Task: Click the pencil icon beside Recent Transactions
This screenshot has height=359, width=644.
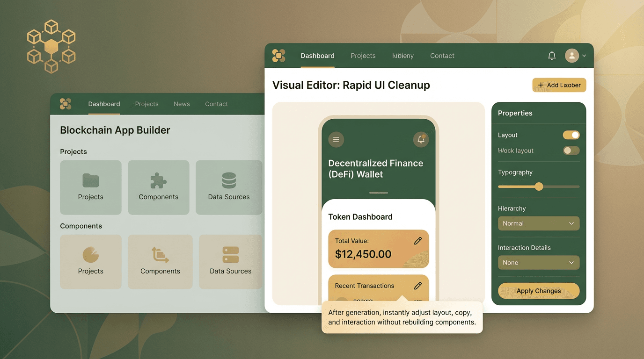Action: pyautogui.click(x=418, y=286)
